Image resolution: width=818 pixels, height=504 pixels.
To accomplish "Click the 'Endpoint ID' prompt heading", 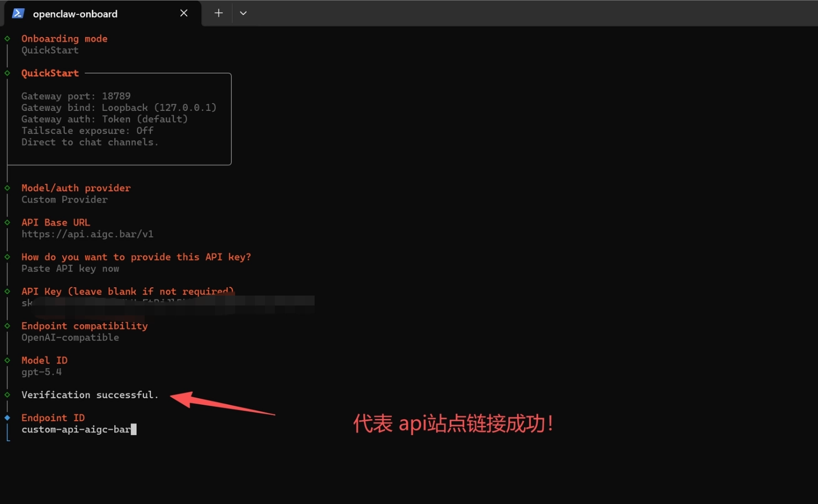I will tap(54, 417).
